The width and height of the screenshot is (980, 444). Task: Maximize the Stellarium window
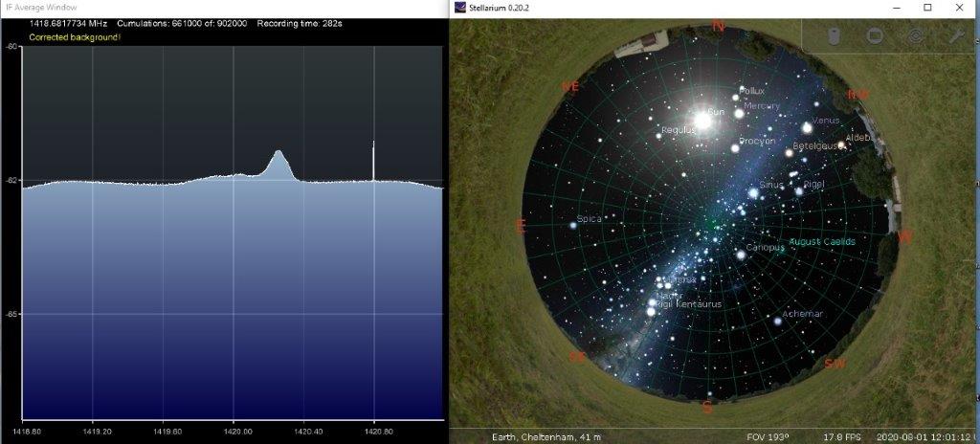coord(927,8)
